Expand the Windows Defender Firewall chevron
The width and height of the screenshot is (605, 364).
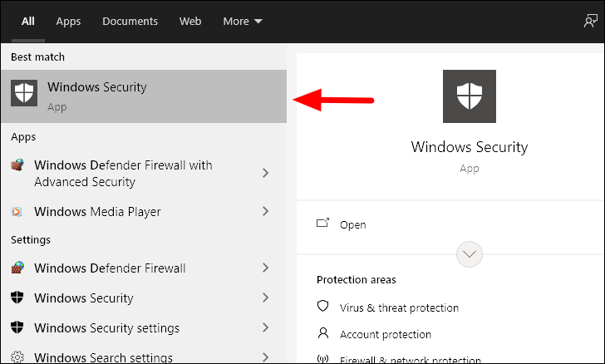tap(265, 268)
